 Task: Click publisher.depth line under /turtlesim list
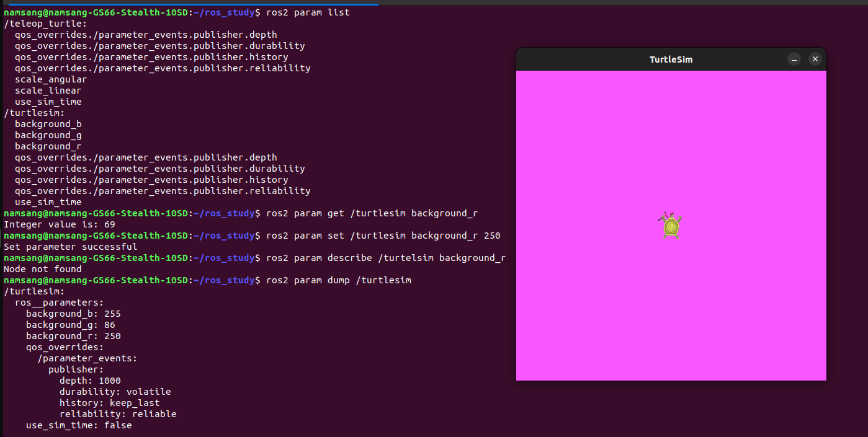(146, 157)
